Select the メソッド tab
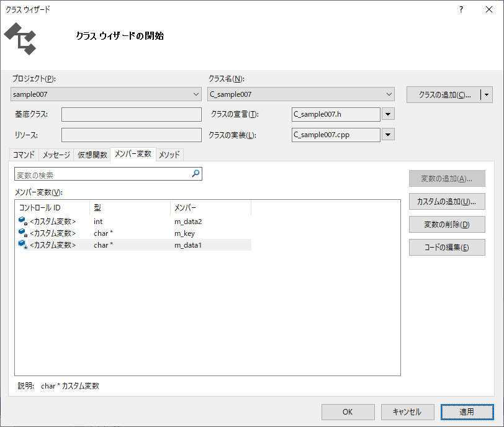The image size is (504, 427). tap(170, 155)
